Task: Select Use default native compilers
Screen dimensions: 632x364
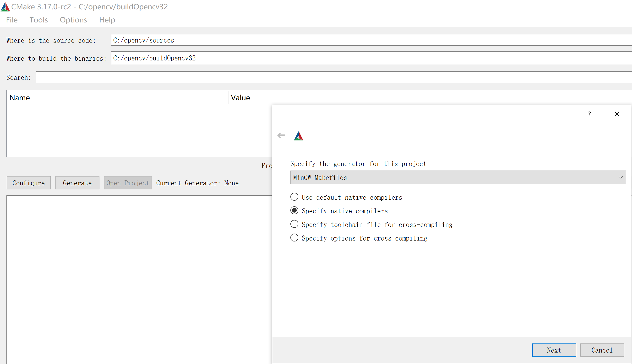Action: pos(294,197)
